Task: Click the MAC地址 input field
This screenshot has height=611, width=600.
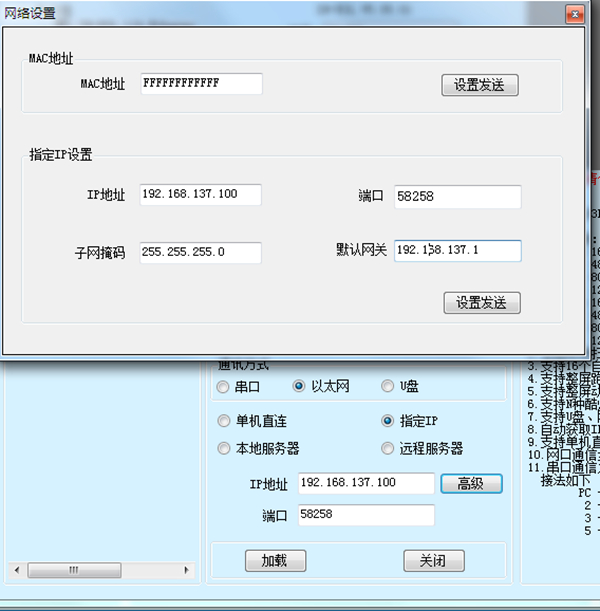Action: click(x=201, y=84)
